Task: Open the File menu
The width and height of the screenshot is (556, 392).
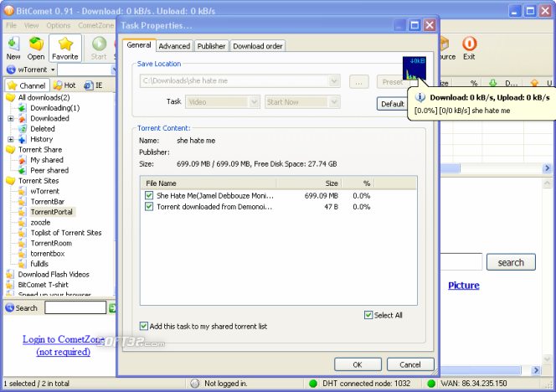Action: pyautogui.click(x=12, y=25)
